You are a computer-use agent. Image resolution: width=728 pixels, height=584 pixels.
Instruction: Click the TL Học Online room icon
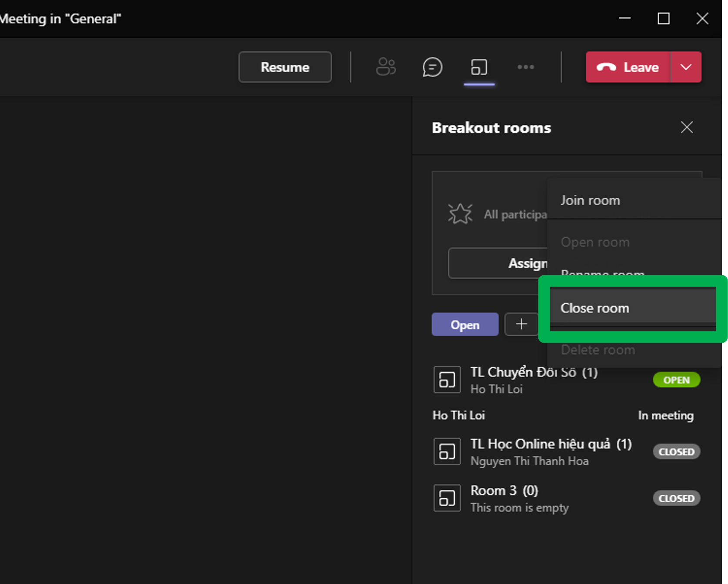click(x=447, y=451)
